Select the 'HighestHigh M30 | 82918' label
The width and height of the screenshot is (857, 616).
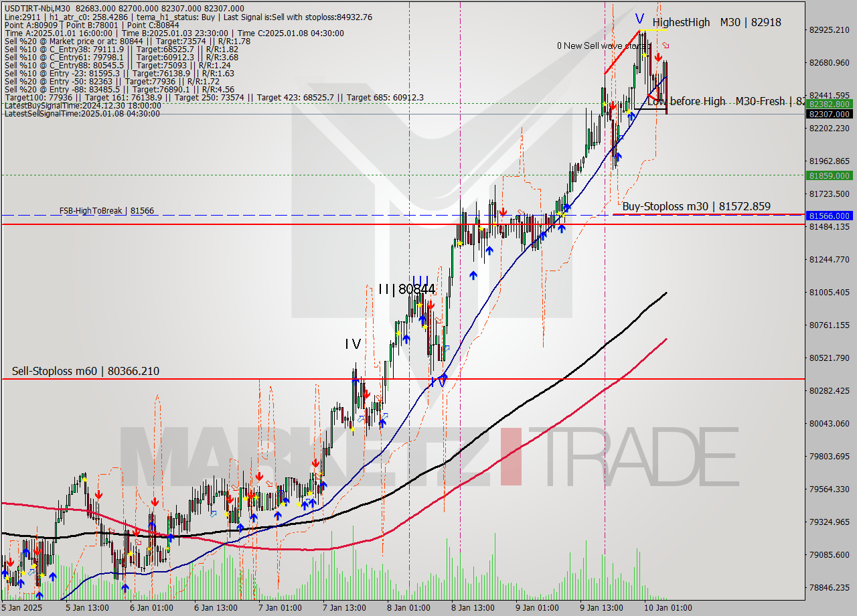click(716, 23)
